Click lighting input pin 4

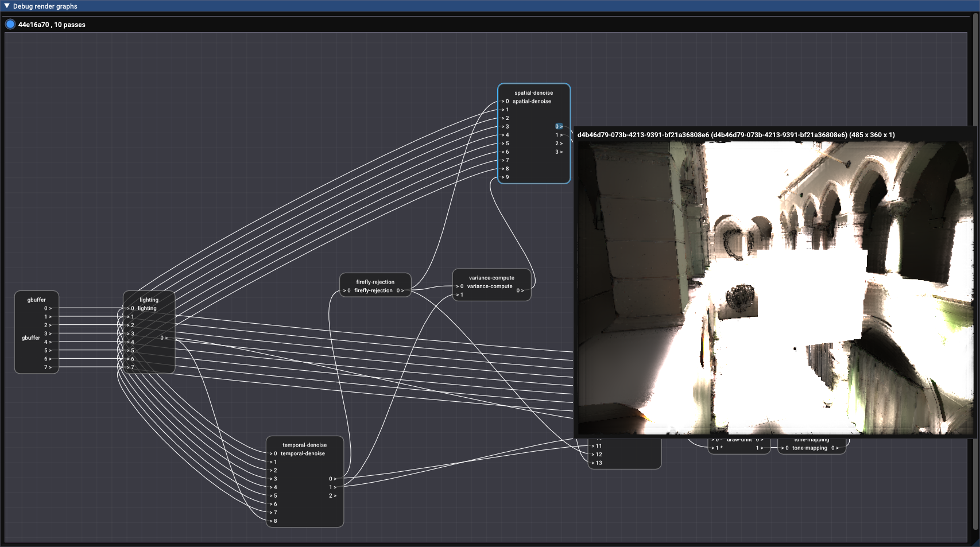click(130, 342)
